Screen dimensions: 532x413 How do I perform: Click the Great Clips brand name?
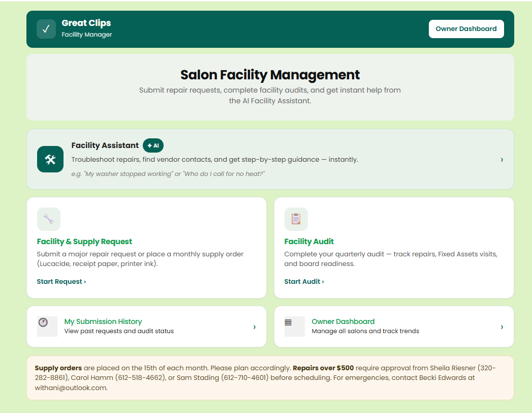[x=86, y=23]
